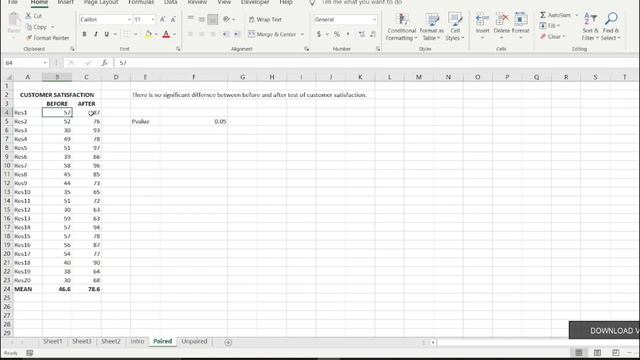Center text horizontally
640x360 pixels.
click(202, 34)
